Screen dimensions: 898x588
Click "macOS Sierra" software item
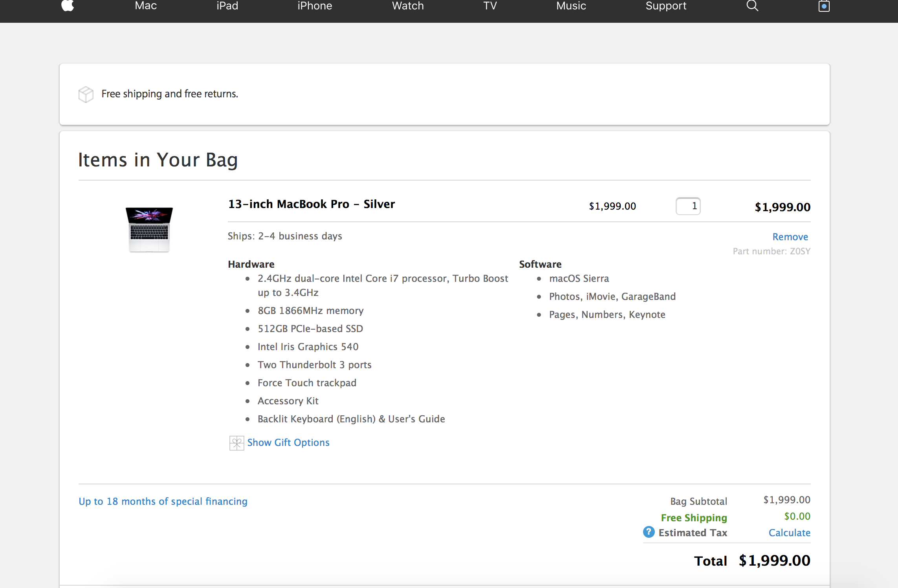click(579, 278)
